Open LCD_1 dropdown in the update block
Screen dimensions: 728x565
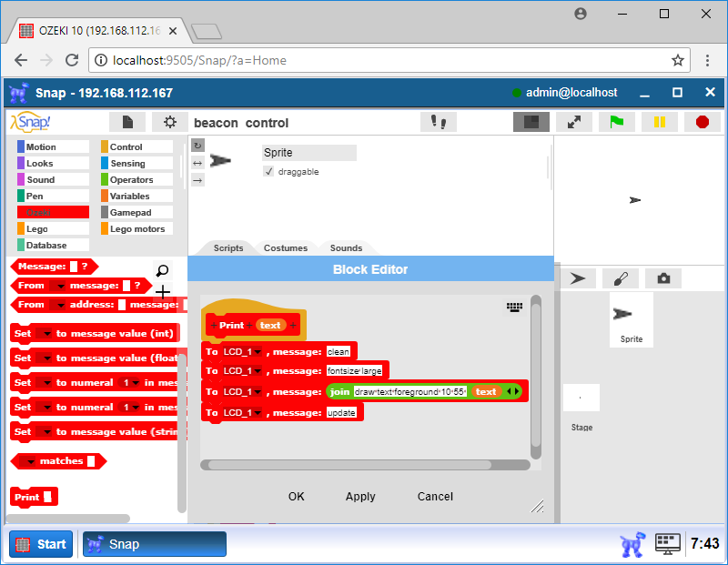(258, 413)
